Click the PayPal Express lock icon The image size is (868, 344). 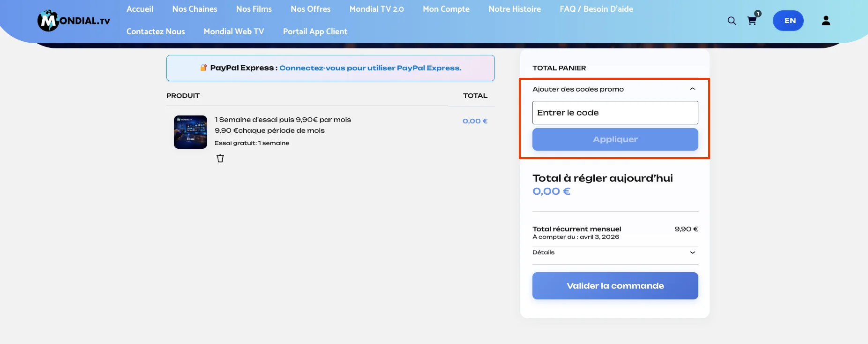[x=203, y=68]
